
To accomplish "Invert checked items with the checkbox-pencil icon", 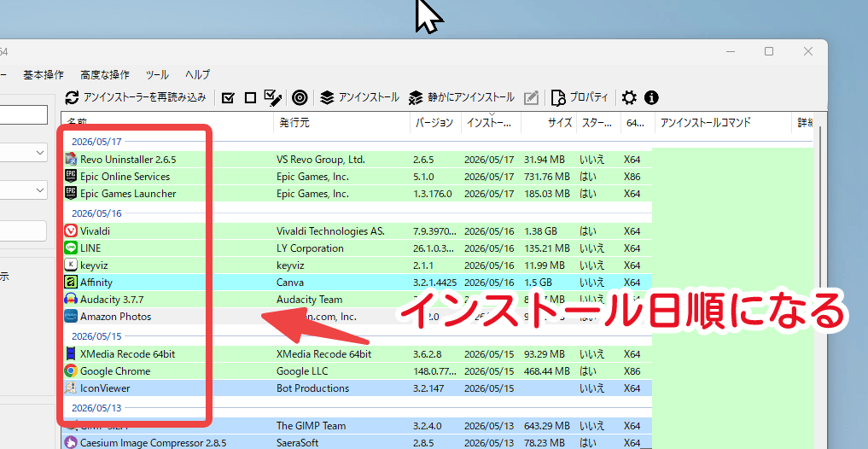I will tap(273, 98).
